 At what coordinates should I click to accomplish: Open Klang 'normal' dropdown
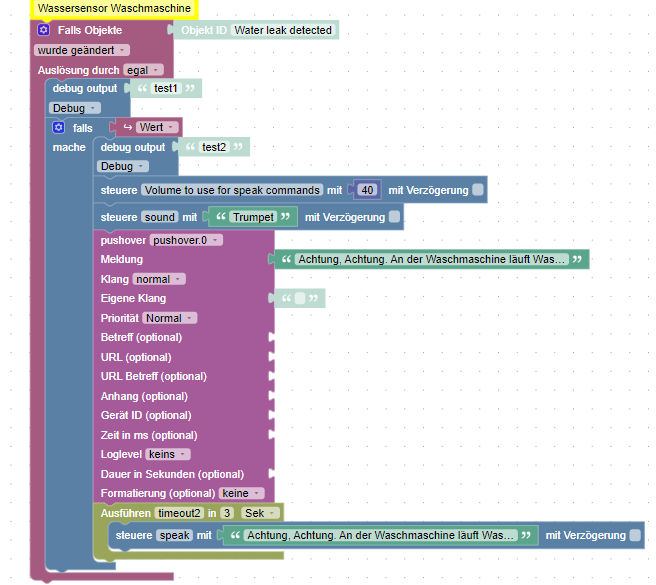(x=159, y=279)
